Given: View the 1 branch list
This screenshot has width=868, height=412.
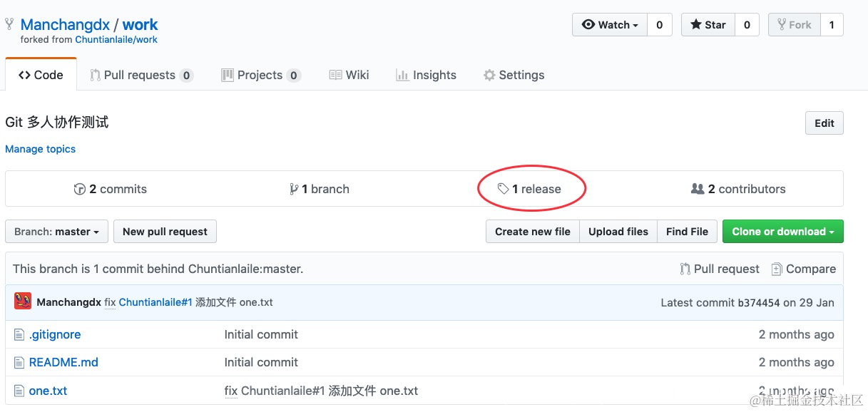Looking at the screenshot, I should coord(320,189).
